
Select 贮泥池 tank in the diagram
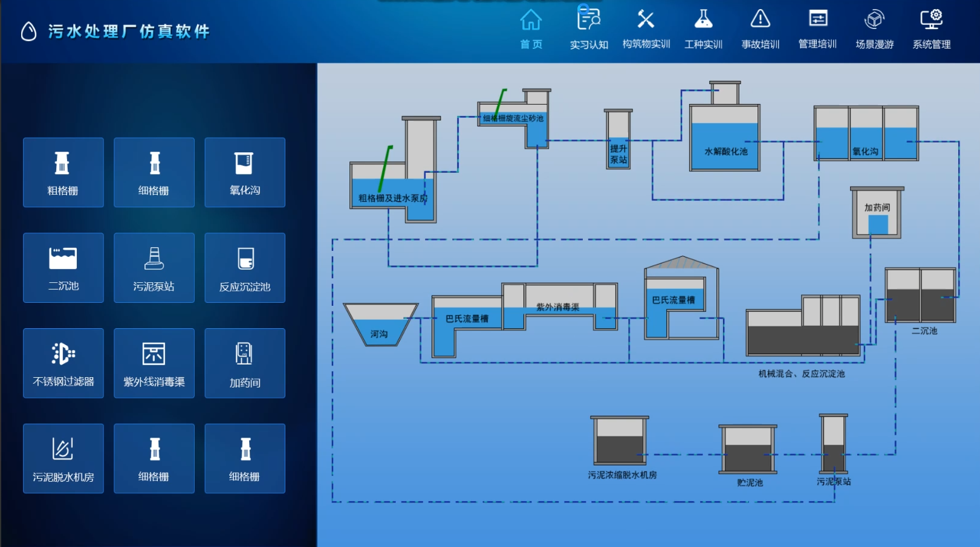[x=748, y=450]
